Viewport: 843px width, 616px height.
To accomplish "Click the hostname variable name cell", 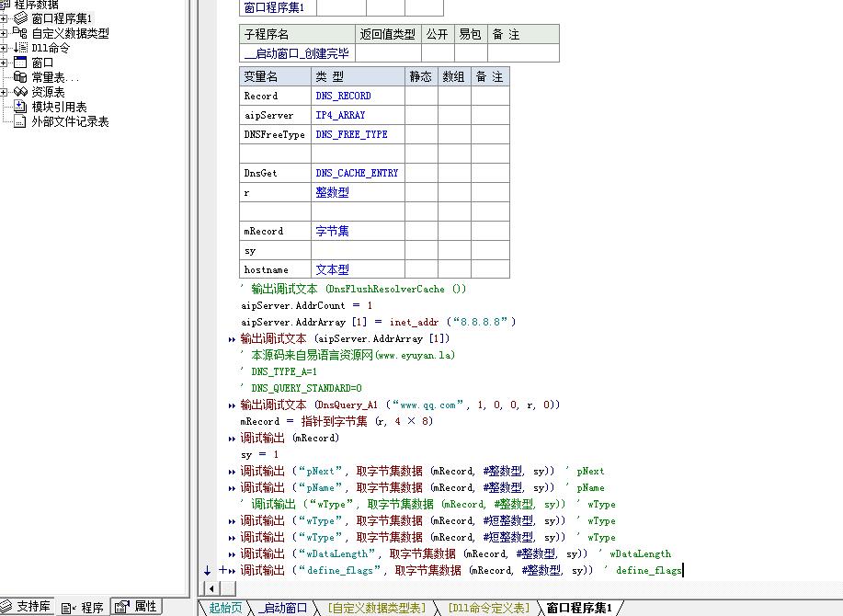I will click(x=275, y=269).
